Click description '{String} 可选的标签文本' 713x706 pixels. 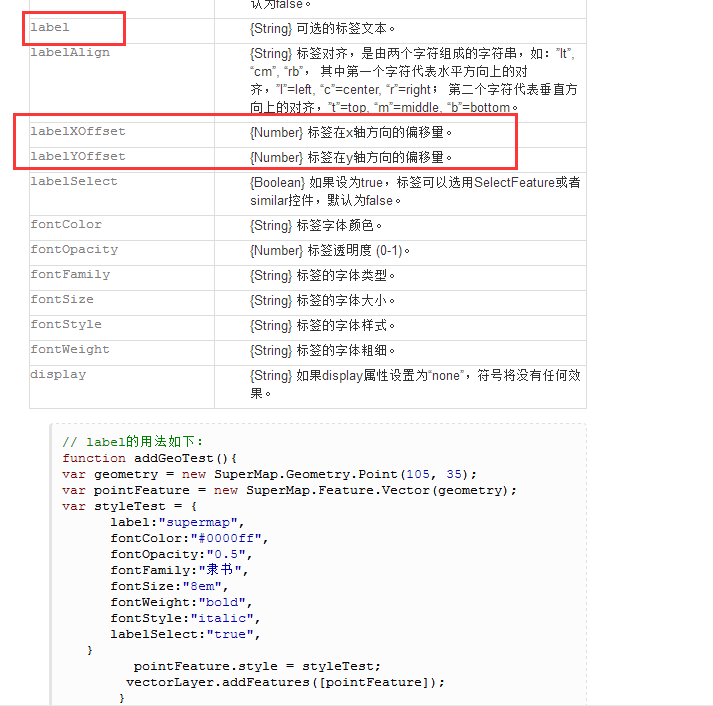[322, 29]
